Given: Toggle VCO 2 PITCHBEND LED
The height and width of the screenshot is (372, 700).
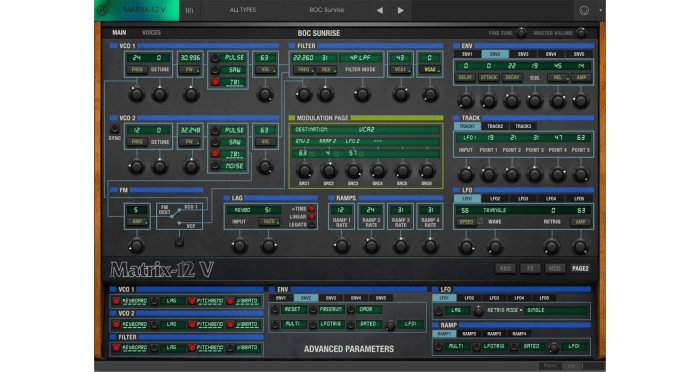Looking at the screenshot, I should 192,324.
